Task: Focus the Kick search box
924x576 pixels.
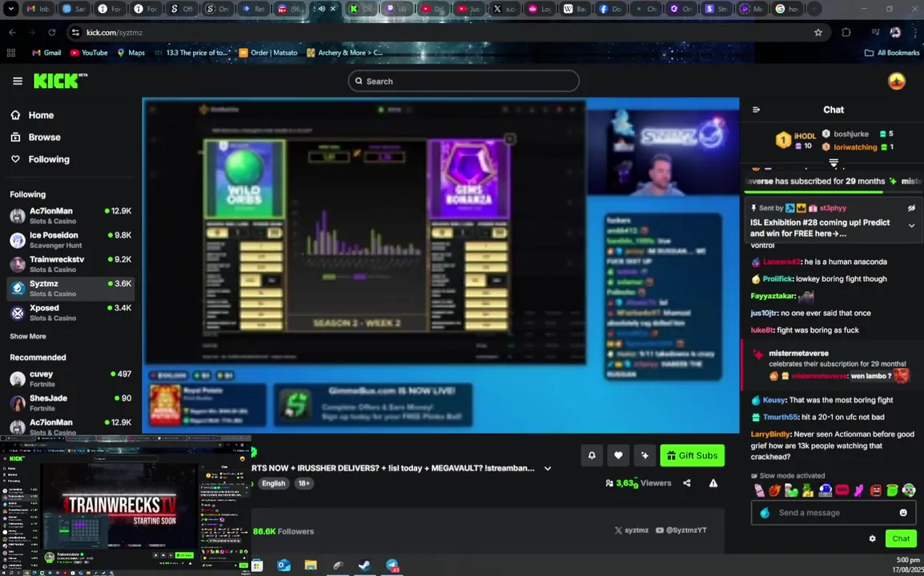Action: pyautogui.click(x=464, y=82)
